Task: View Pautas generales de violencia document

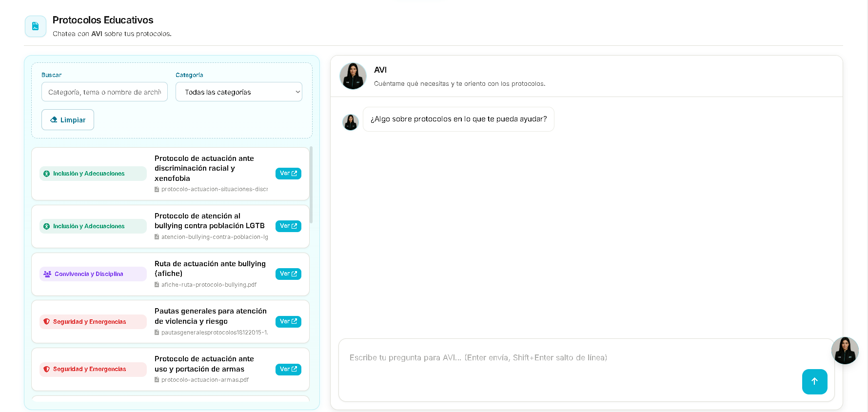Action: click(x=288, y=322)
